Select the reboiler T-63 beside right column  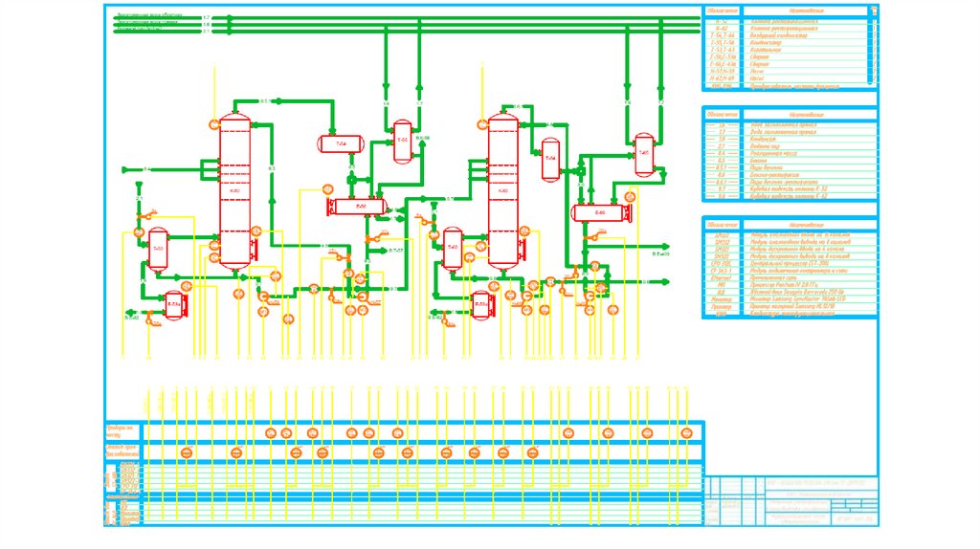tap(453, 248)
